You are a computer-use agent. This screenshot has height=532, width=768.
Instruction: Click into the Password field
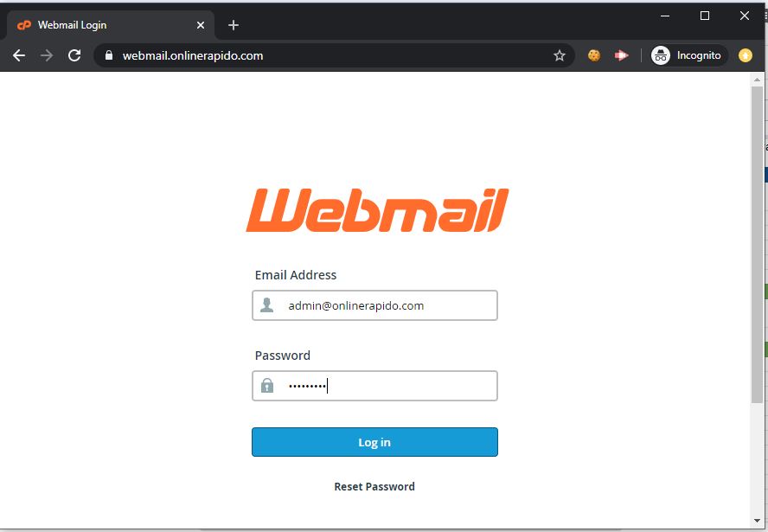coord(374,386)
